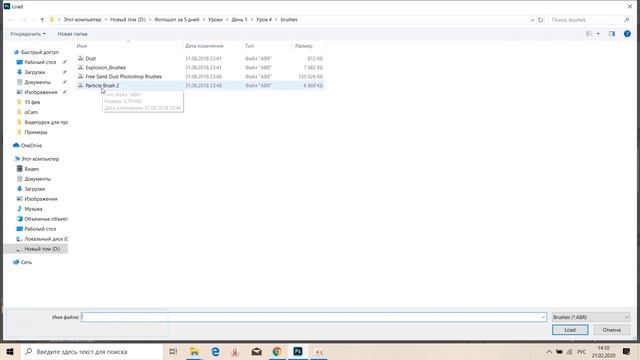Open Google Chrome from the taskbar
Viewport: 640px width, 360px height.
pyautogui.click(x=277, y=351)
